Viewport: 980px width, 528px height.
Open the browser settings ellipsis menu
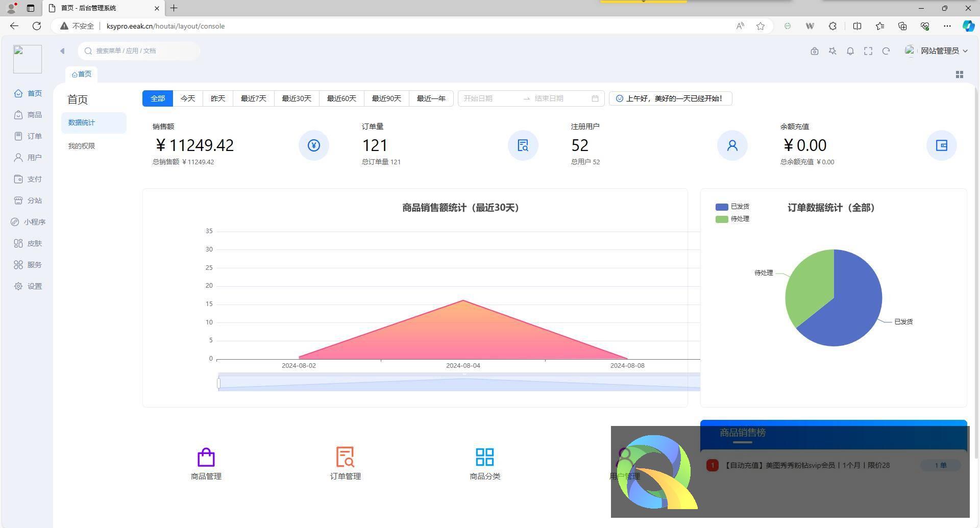click(x=947, y=26)
